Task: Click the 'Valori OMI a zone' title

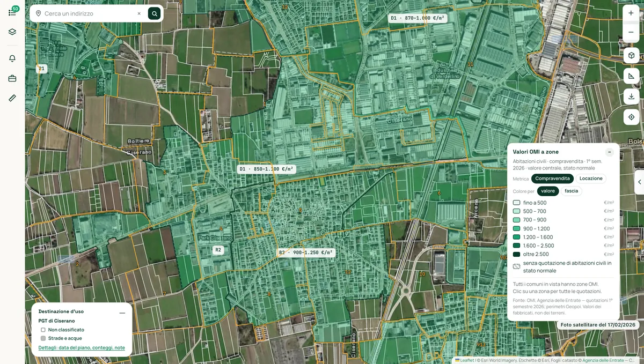Action: [x=536, y=152]
